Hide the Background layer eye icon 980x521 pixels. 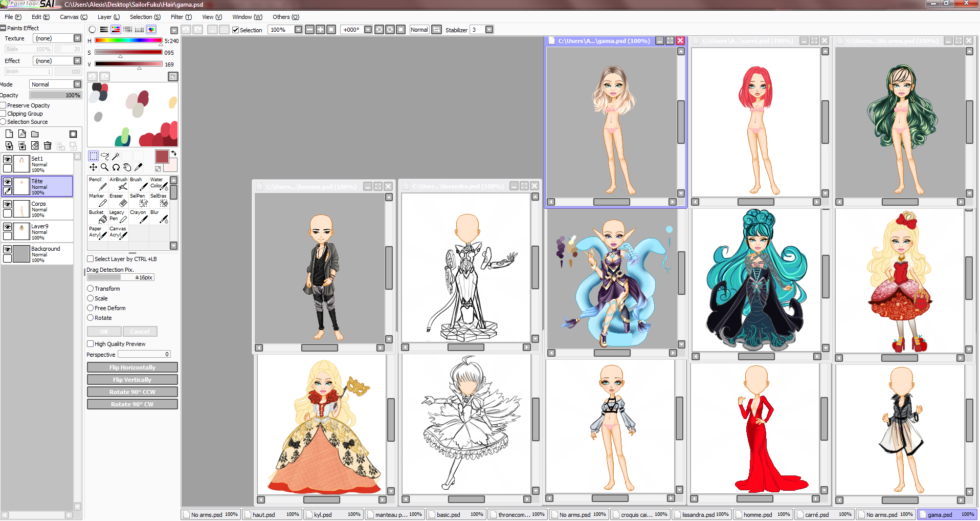click(x=8, y=249)
